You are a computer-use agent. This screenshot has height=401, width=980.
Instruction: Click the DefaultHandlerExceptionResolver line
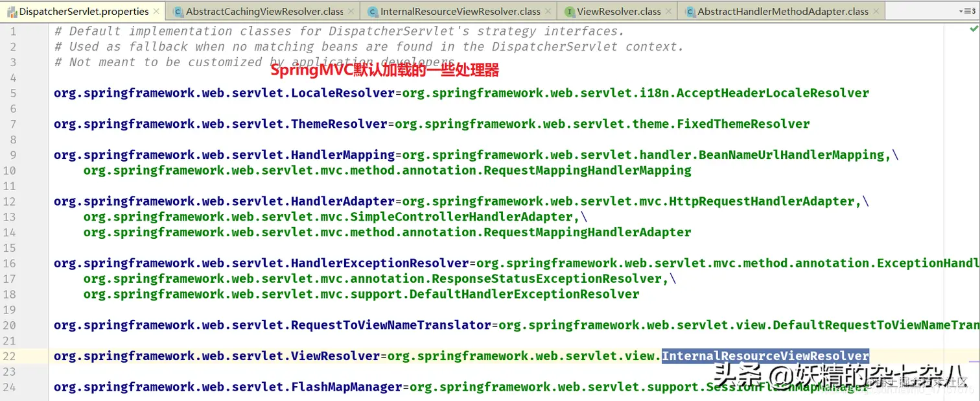362,295
